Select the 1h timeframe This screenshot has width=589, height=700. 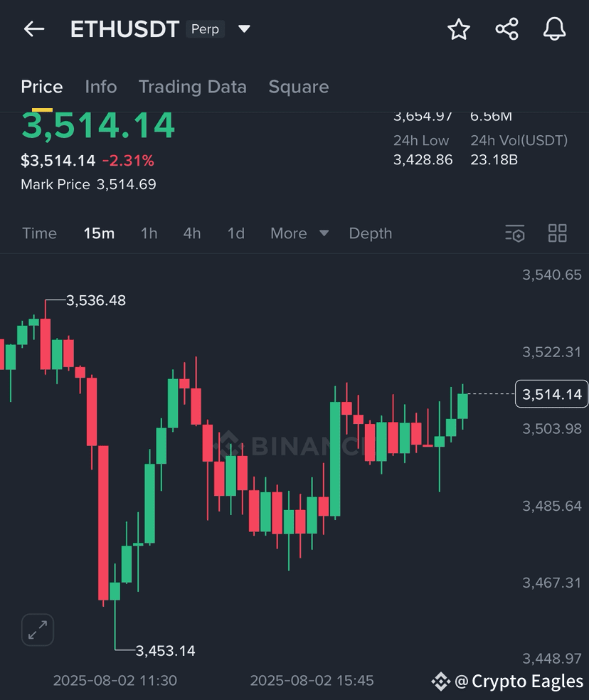point(149,233)
